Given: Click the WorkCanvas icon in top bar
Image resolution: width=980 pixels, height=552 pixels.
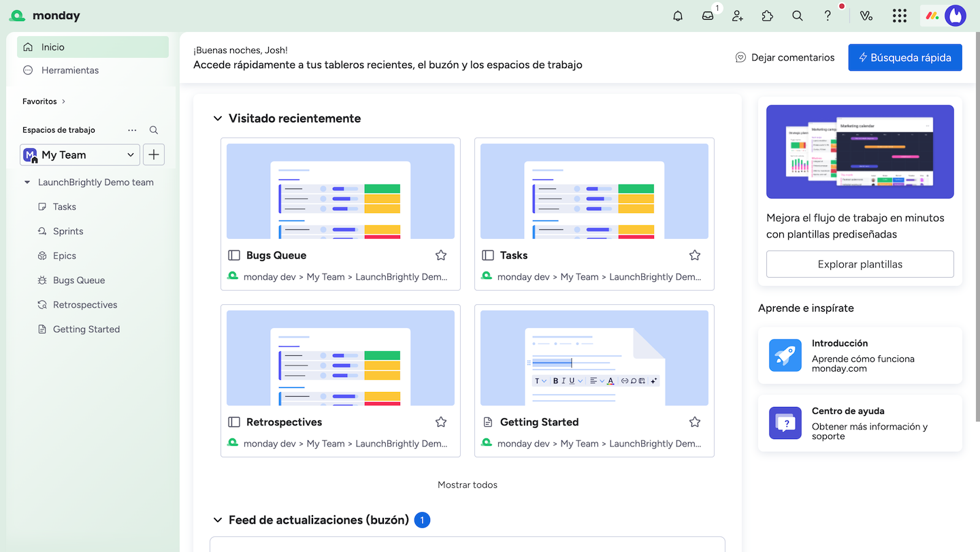Looking at the screenshot, I should (866, 16).
